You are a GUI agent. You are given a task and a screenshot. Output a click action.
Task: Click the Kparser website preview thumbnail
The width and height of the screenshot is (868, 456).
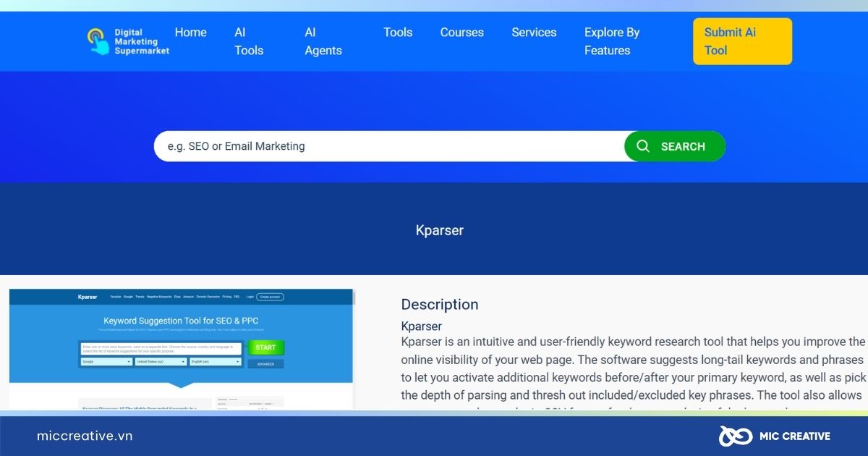181,346
